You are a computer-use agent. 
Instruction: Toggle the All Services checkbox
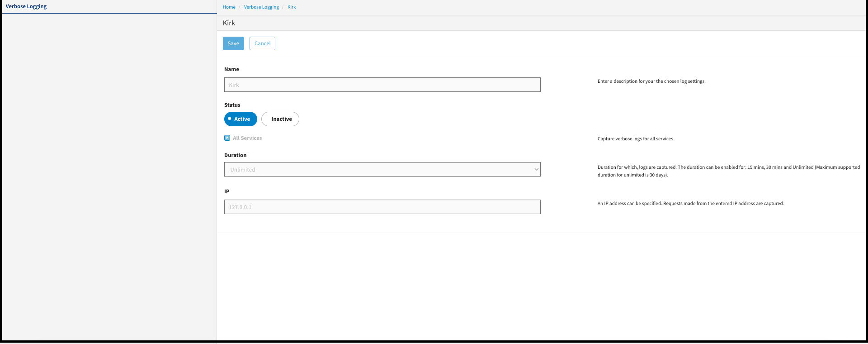click(227, 138)
